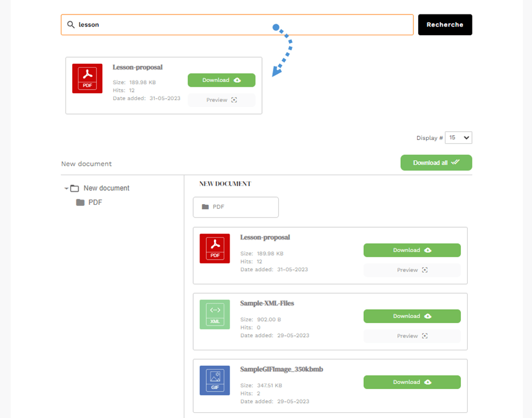Open the Lesson-proposal title in the file list
This screenshot has width=532, height=418.
click(x=265, y=238)
